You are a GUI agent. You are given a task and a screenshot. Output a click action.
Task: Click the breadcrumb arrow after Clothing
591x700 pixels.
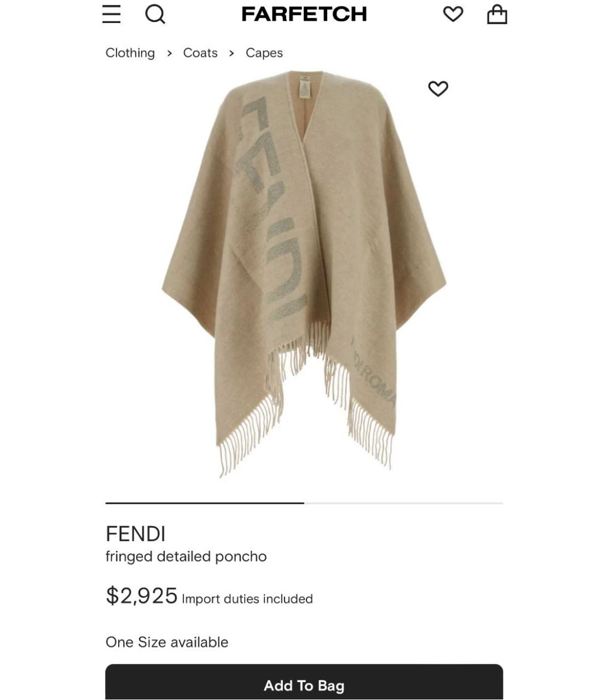[170, 53]
